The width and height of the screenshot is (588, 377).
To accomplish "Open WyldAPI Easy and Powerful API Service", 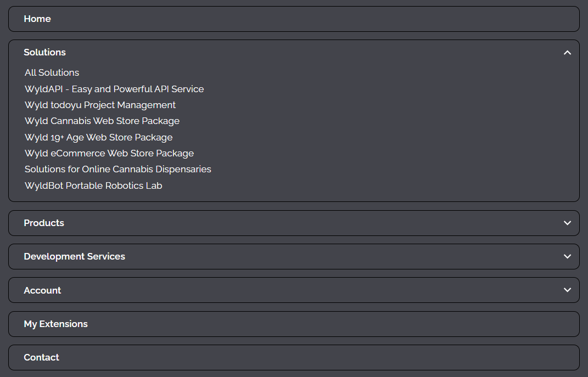I will point(114,89).
